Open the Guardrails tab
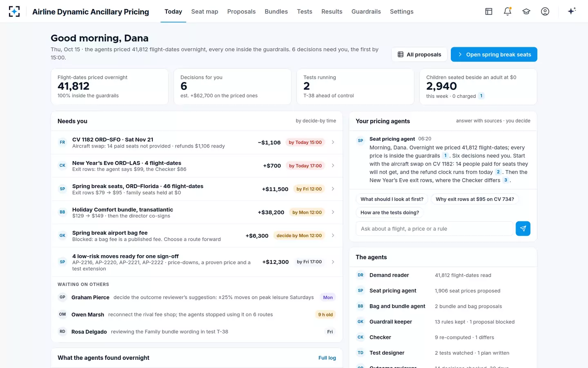588x368 pixels. [366, 11]
